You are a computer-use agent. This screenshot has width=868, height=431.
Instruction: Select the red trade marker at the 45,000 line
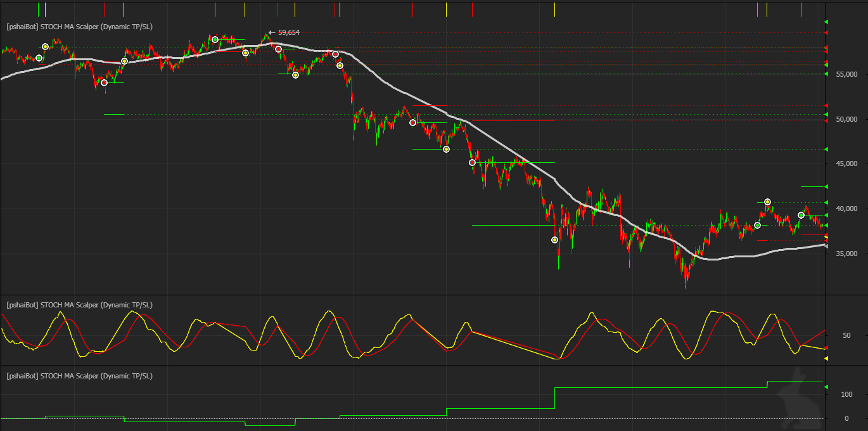[x=472, y=163]
